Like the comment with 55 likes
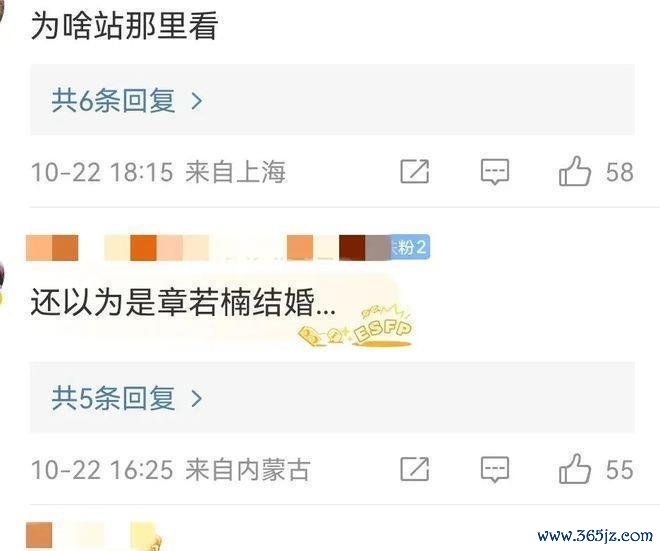660x551 pixels. point(575,468)
